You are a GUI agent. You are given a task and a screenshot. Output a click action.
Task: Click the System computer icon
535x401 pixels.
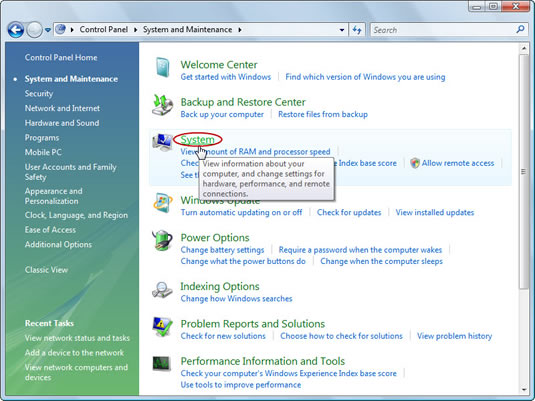pos(162,143)
